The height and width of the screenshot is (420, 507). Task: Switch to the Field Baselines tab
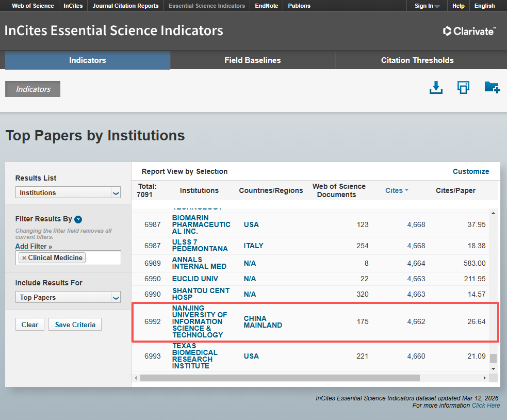click(x=252, y=60)
